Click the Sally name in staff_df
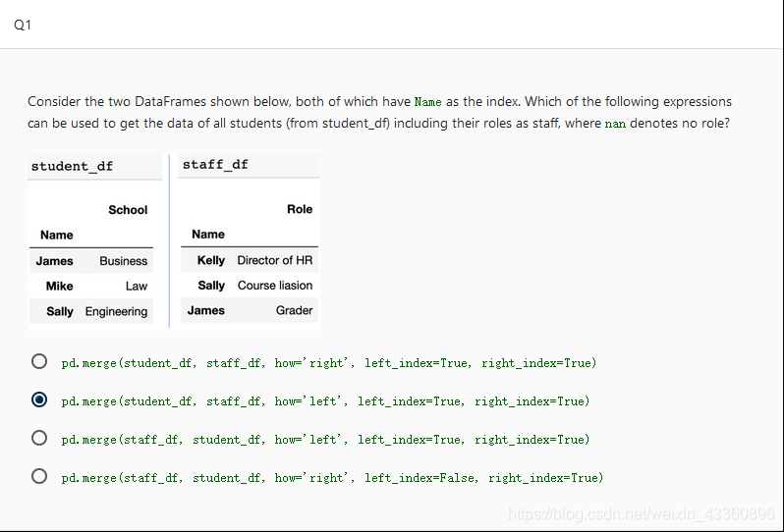The image size is (784, 532). click(211, 286)
